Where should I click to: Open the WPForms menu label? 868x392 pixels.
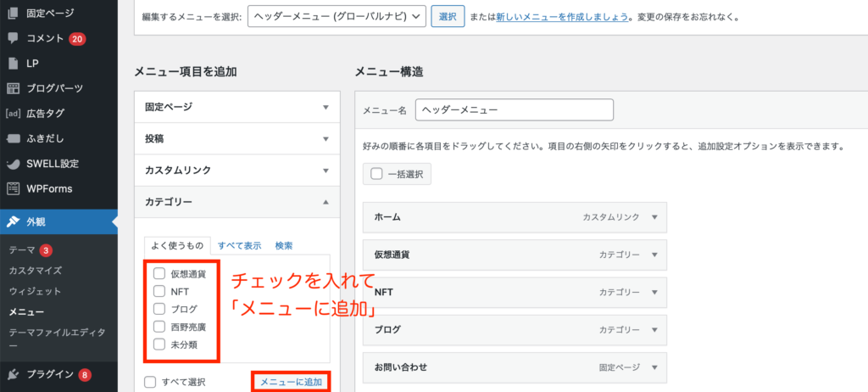pyautogui.click(x=49, y=188)
